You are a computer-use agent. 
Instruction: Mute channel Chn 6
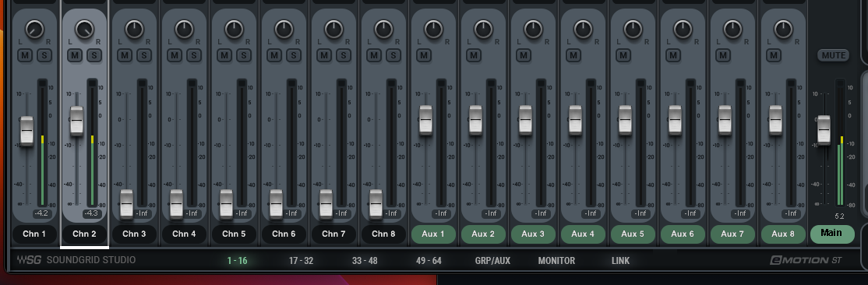[x=274, y=55]
